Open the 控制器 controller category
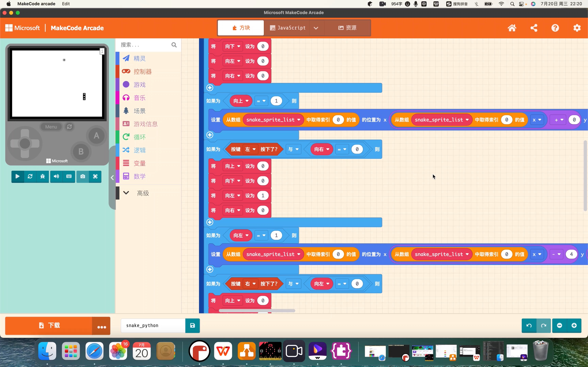588x367 pixels. pyautogui.click(x=142, y=72)
